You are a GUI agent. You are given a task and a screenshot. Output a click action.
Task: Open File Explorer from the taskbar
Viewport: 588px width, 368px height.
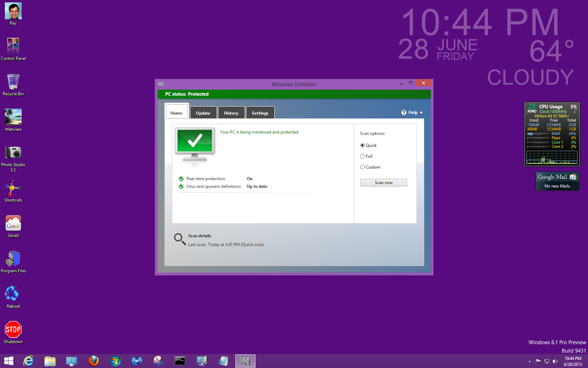50,361
